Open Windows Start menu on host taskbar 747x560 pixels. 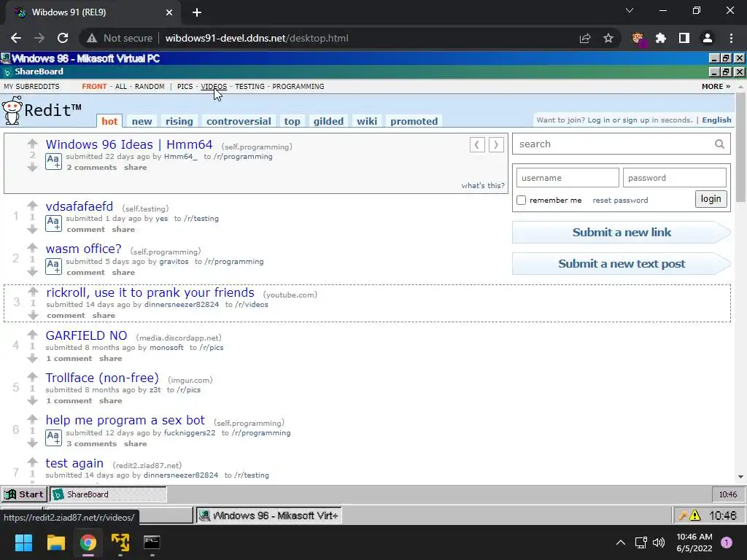tap(23, 542)
